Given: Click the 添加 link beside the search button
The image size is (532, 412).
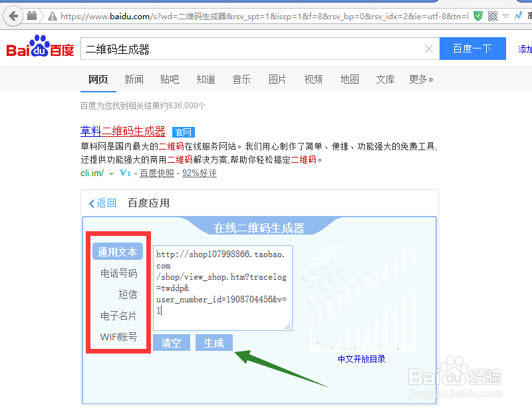Looking at the screenshot, I should click(525, 49).
